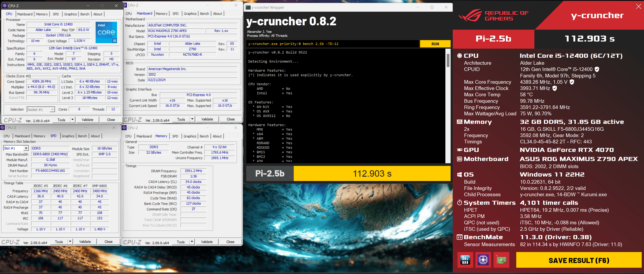This screenshot has height=274, width=644.
Task: Click the y-cruncher console vertical scrollbar
Action: pos(448,61)
